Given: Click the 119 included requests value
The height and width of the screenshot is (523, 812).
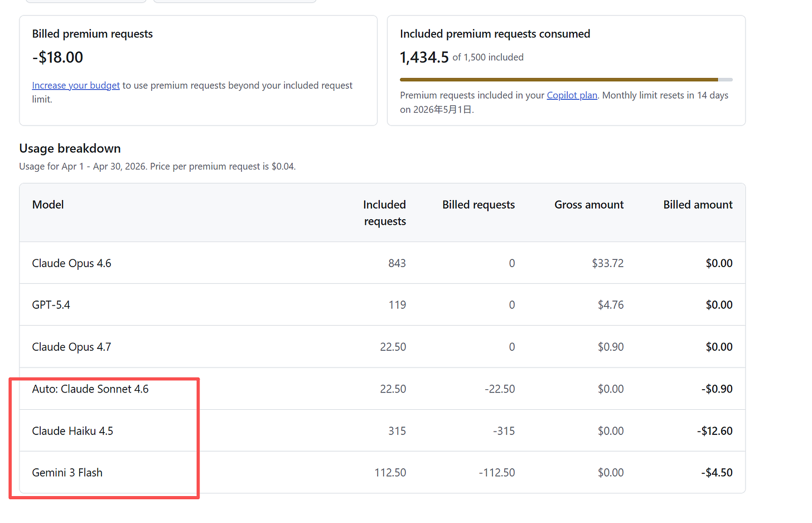Looking at the screenshot, I should [x=397, y=305].
